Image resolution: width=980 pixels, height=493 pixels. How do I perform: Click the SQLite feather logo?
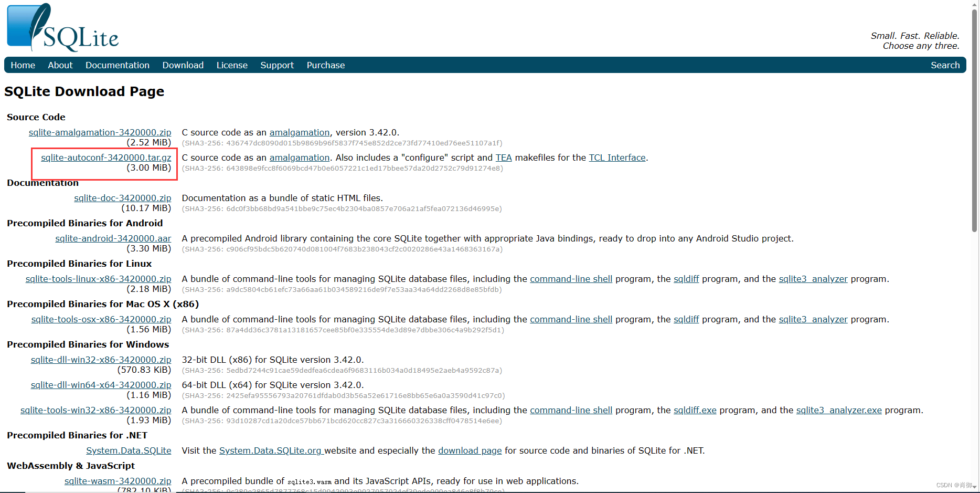click(x=63, y=28)
